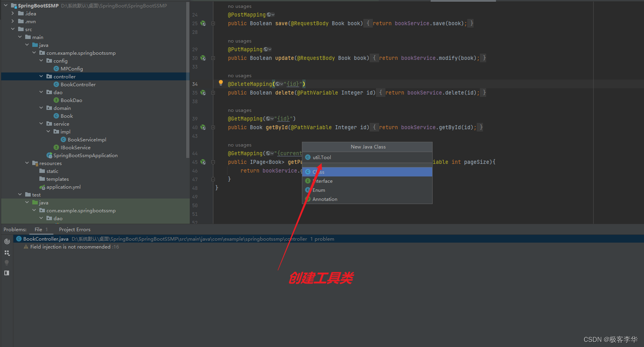Screen dimensions: 644x347
Task: Collapse the src folder
Action: tap(13, 29)
